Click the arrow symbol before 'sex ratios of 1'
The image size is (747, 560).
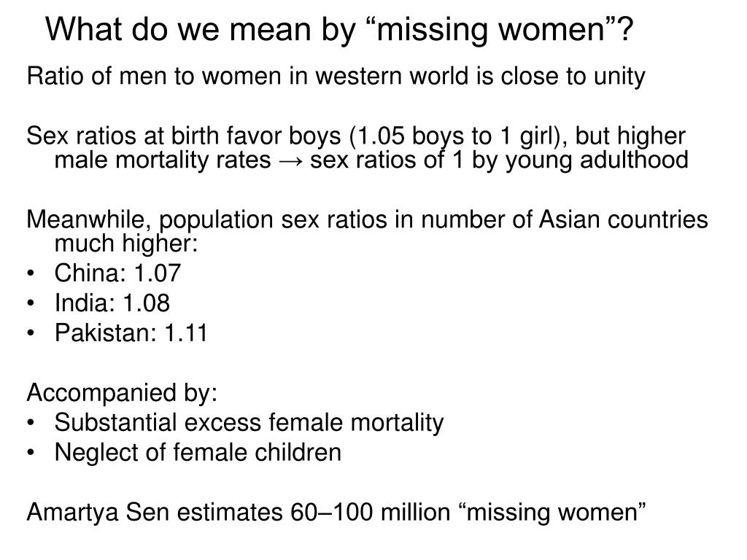point(290,161)
